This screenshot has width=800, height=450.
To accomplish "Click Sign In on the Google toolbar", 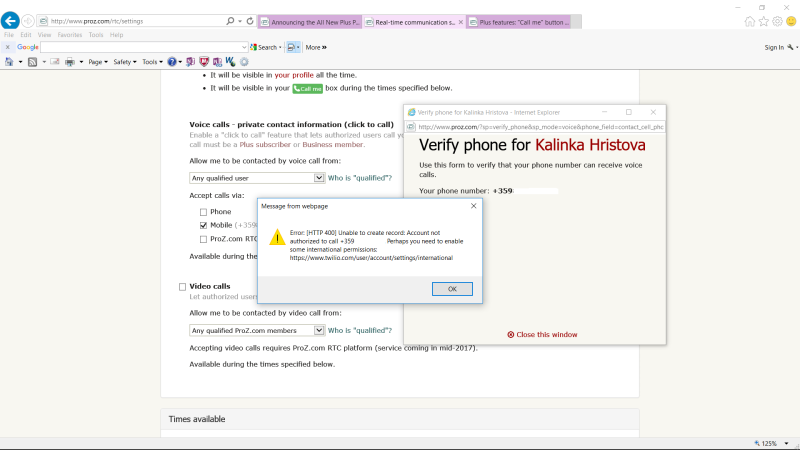I will click(x=774, y=47).
